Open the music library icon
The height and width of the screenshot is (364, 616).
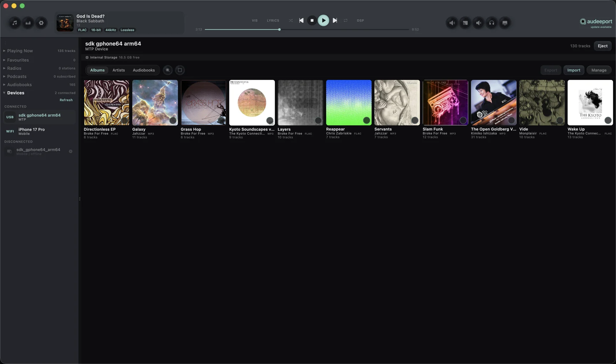(x=15, y=23)
